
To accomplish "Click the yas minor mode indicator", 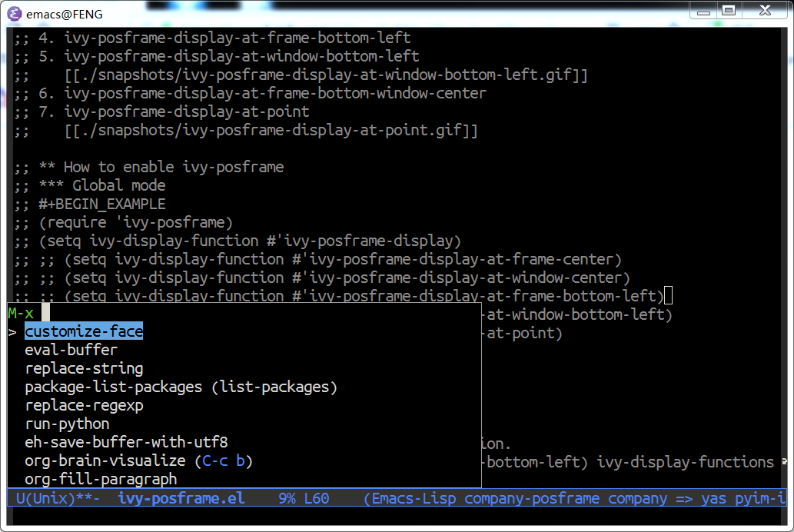I will pyautogui.click(x=714, y=499).
